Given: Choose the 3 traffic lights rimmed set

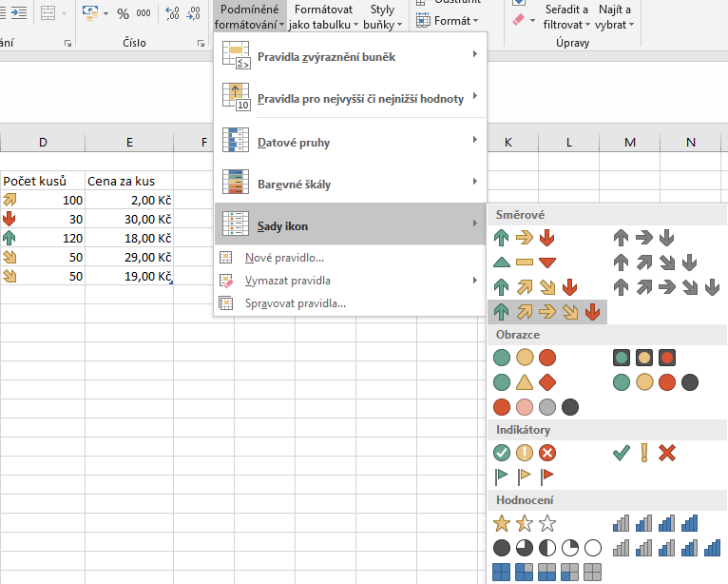Looking at the screenshot, I should (644, 358).
